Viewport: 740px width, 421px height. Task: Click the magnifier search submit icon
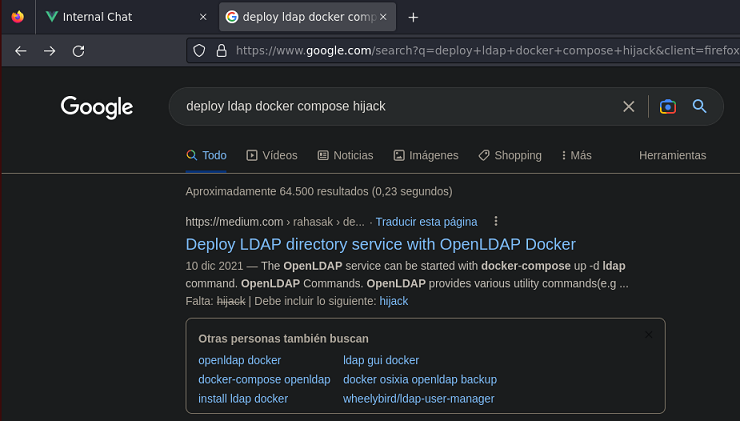point(700,106)
